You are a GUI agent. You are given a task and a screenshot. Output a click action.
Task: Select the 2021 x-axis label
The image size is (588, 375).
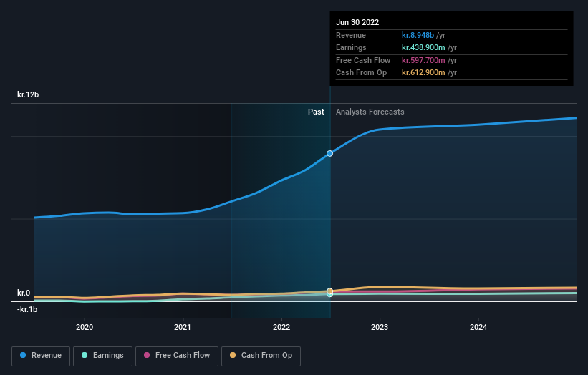click(x=183, y=327)
